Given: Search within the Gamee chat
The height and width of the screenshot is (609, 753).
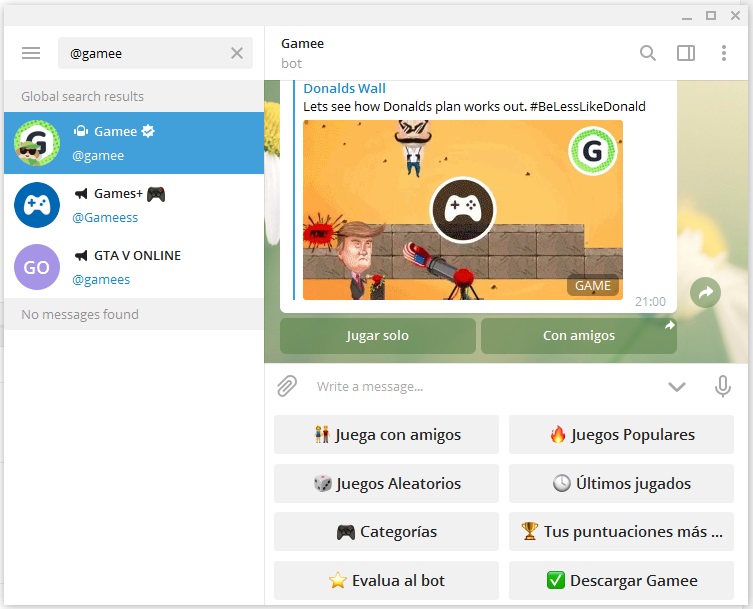Looking at the screenshot, I should [x=648, y=53].
